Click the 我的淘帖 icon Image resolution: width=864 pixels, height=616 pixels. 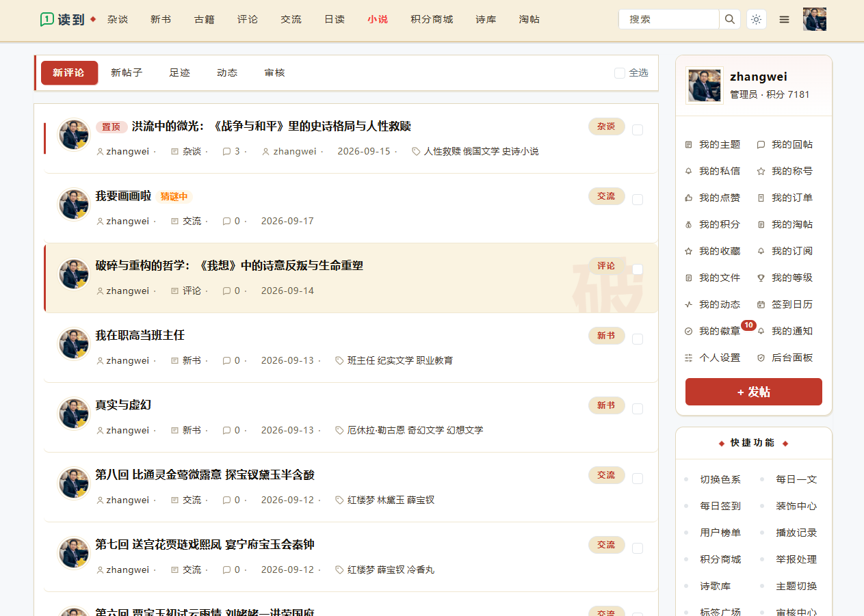[761, 224]
